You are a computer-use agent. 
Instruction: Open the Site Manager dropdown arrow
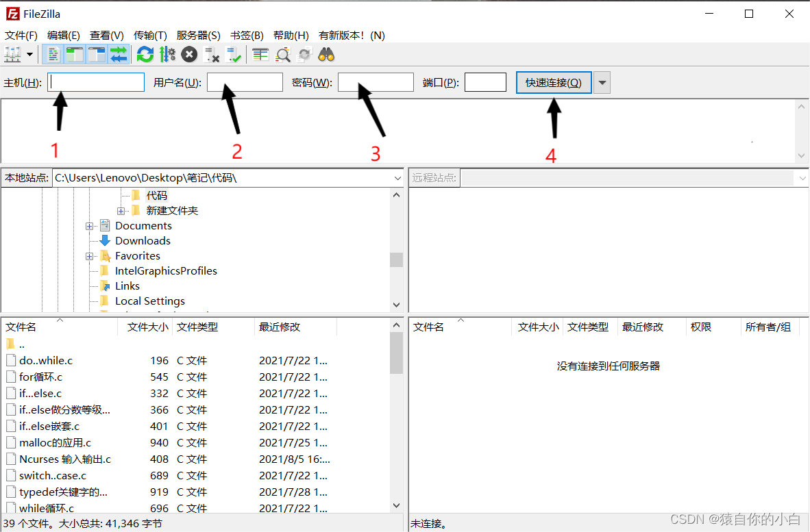coord(30,54)
